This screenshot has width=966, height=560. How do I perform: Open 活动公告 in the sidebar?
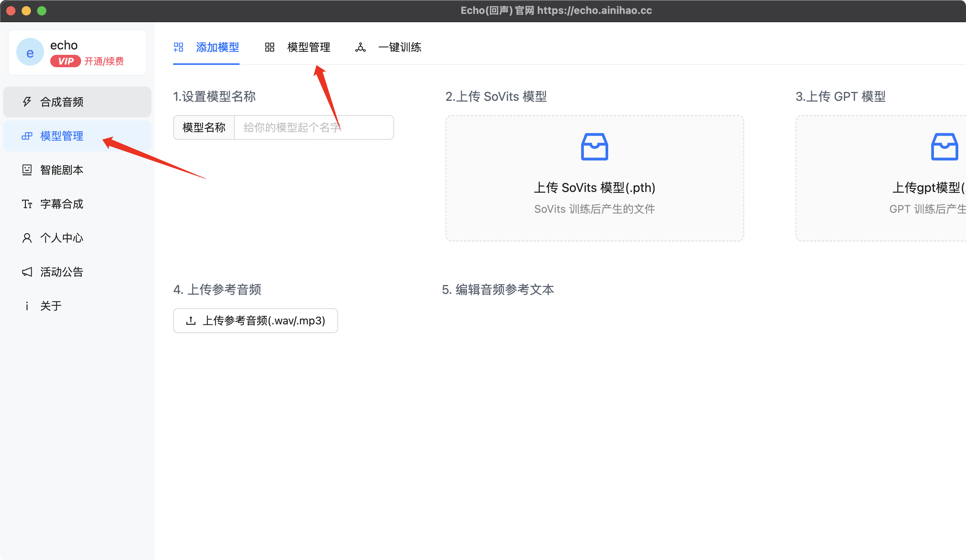[77, 272]
